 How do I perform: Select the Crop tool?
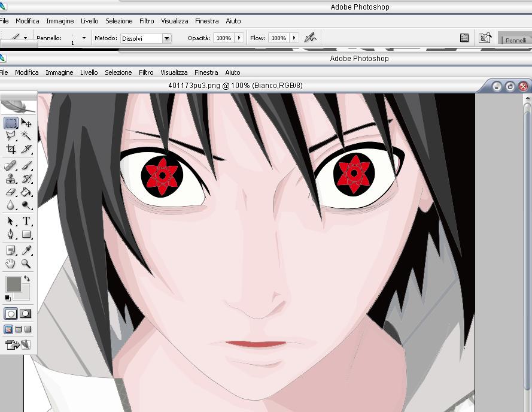11,149
